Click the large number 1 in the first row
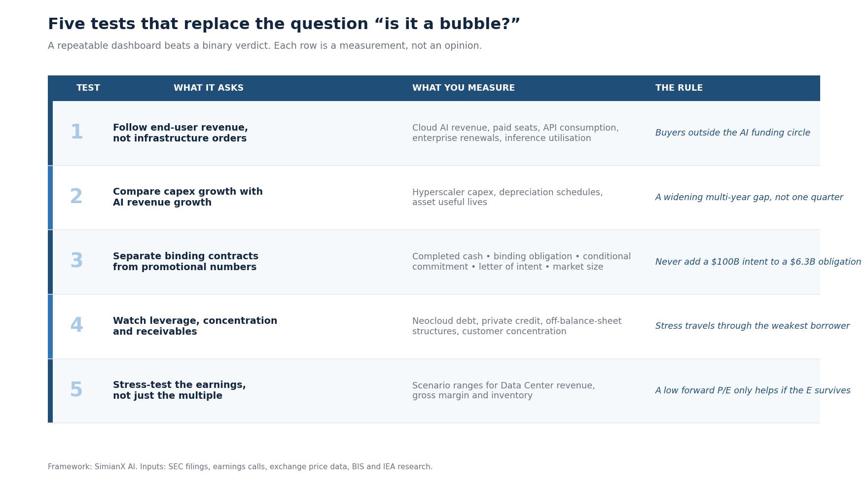This screenshot has width=868, height=488. 76,133
